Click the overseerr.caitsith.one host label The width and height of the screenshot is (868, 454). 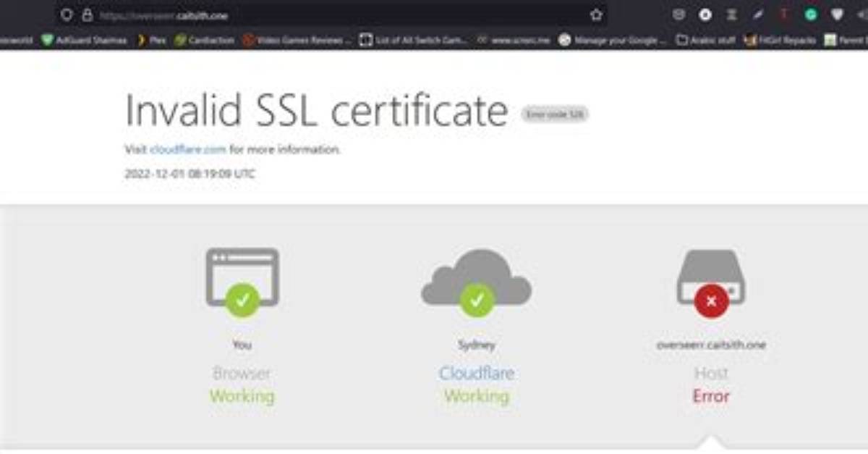[x=711, y=345]
